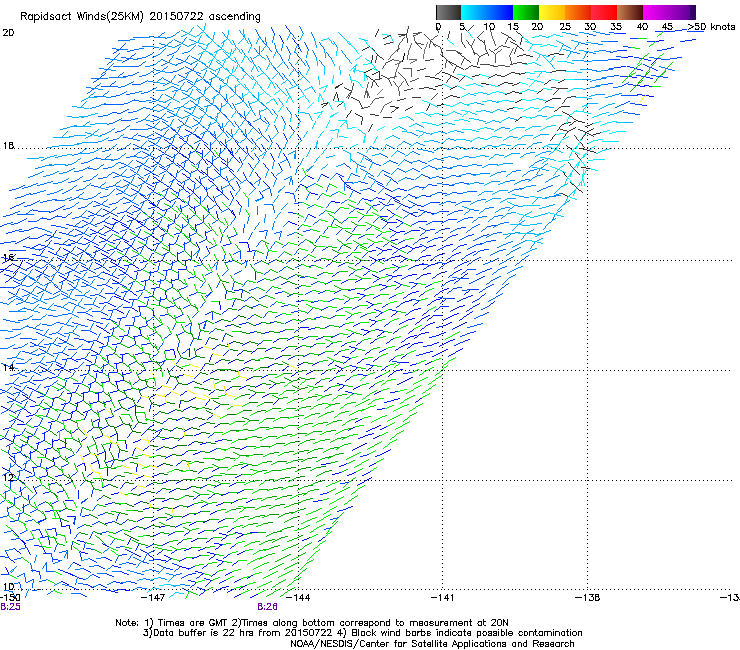This screenshot has width=740, height=650.
Task: Click the '35' value under the color bar
Action: (616, 27)
